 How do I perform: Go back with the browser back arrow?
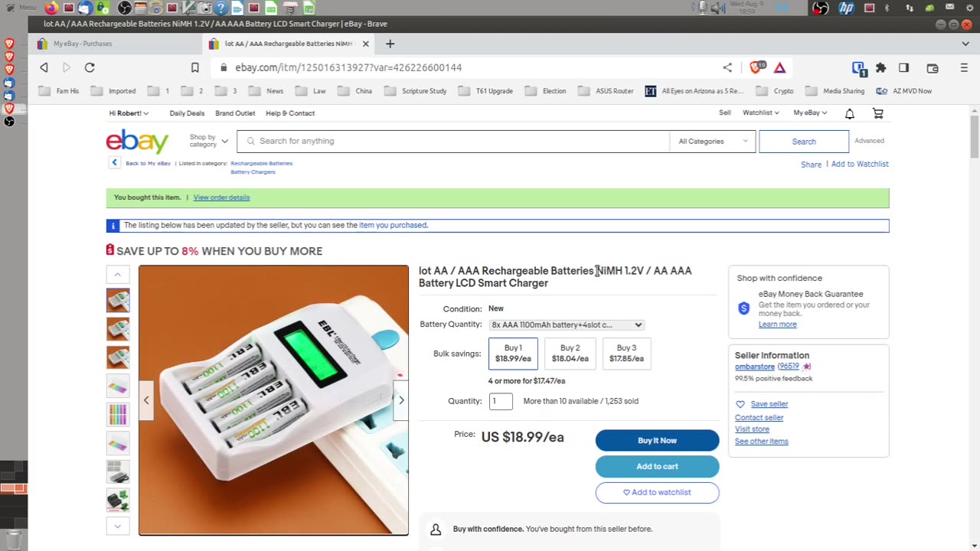[x=44, y=67]
